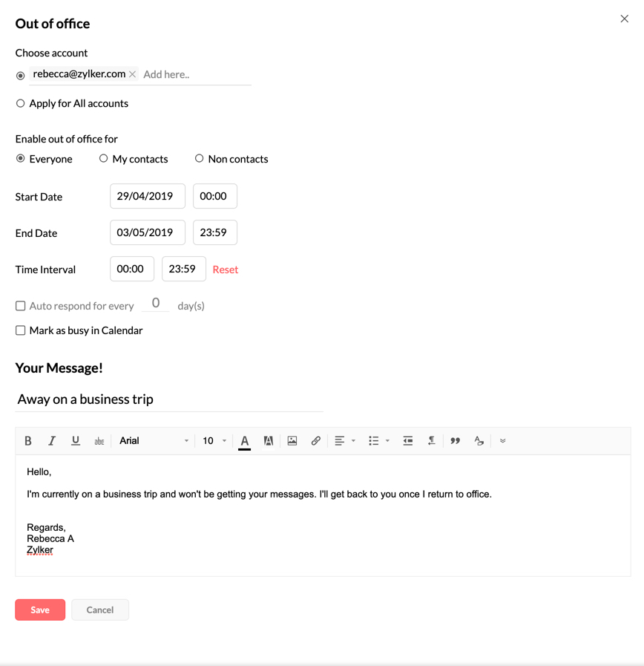Click the Add here account field
Image resolution: width=644 pixels, height=666 pixels.
coord(195,74)
